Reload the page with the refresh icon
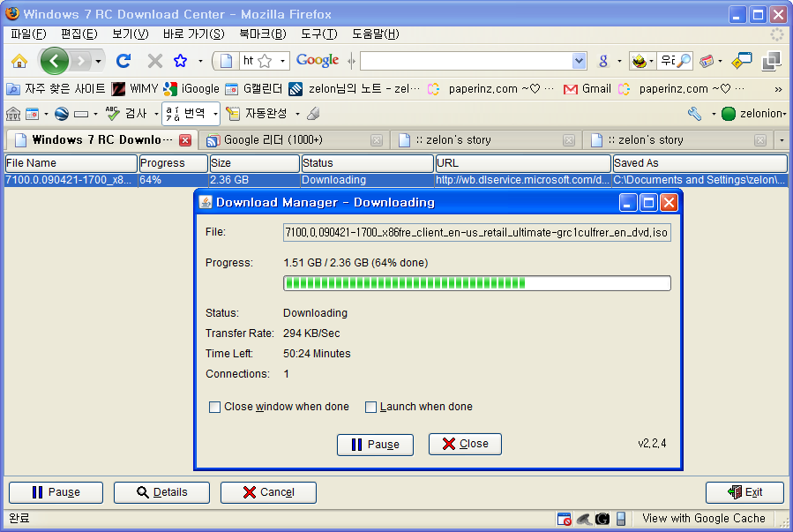793x532 pixels. [x=123, y=61]
